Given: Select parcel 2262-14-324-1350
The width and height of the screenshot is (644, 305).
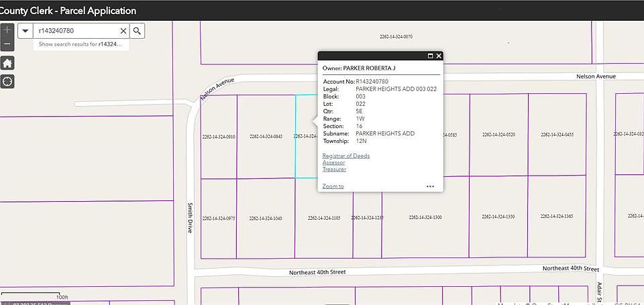Looking at the screenshot, I should click(x=498, y=217).
